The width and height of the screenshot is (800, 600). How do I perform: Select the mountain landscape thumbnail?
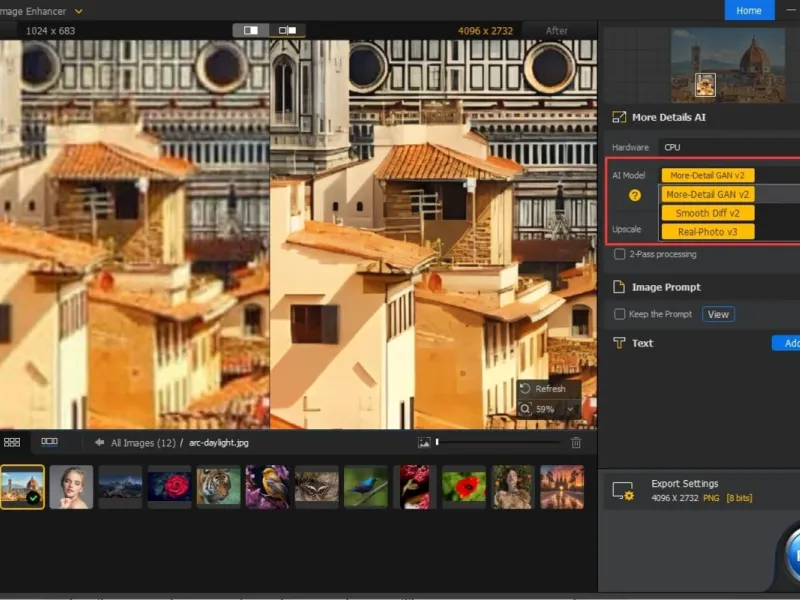[x=120, y=487]
